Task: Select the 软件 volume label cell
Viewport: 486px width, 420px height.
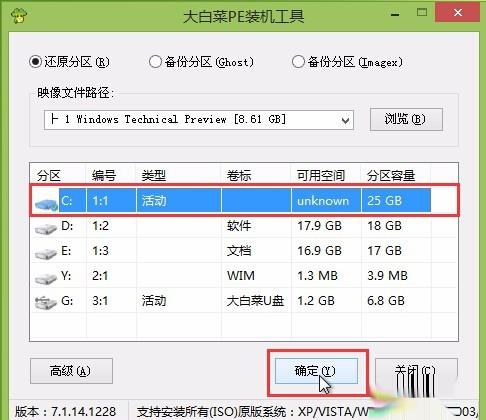Action: pos(239,226)
